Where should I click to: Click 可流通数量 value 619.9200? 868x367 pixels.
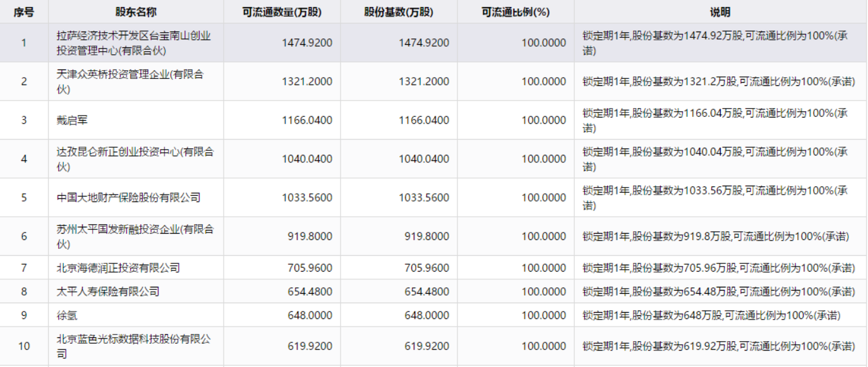pyautogui.click(x=310, y=346)
